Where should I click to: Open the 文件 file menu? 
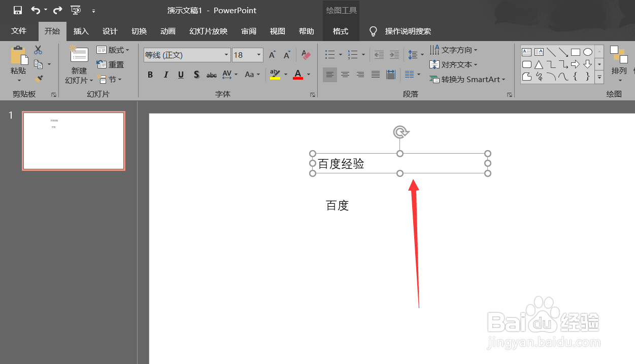19,31
